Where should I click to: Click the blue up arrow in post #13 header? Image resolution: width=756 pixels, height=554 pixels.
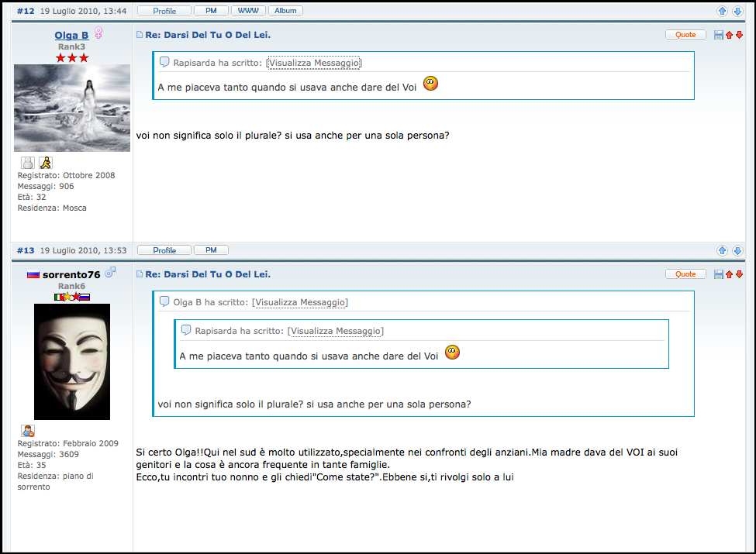coord(722,251)
